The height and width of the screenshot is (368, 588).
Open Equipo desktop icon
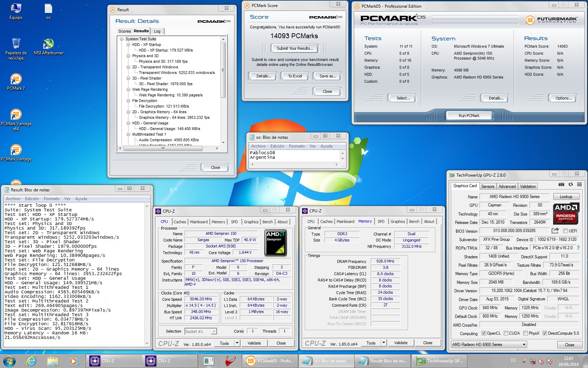[x=16, y=12]
